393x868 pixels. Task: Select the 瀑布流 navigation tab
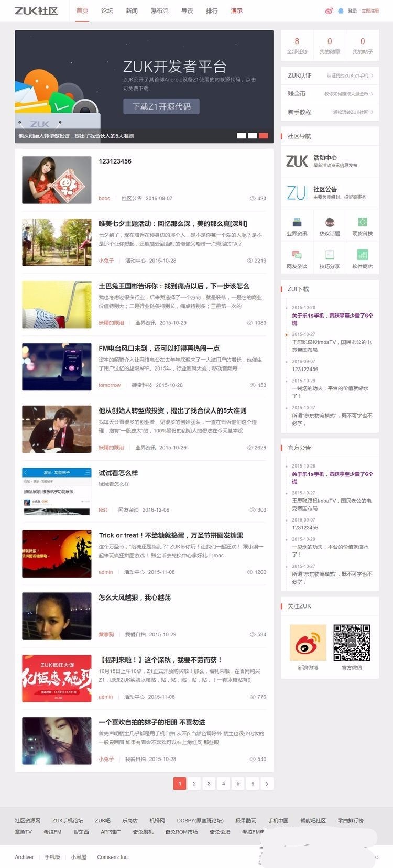(160, 10)
